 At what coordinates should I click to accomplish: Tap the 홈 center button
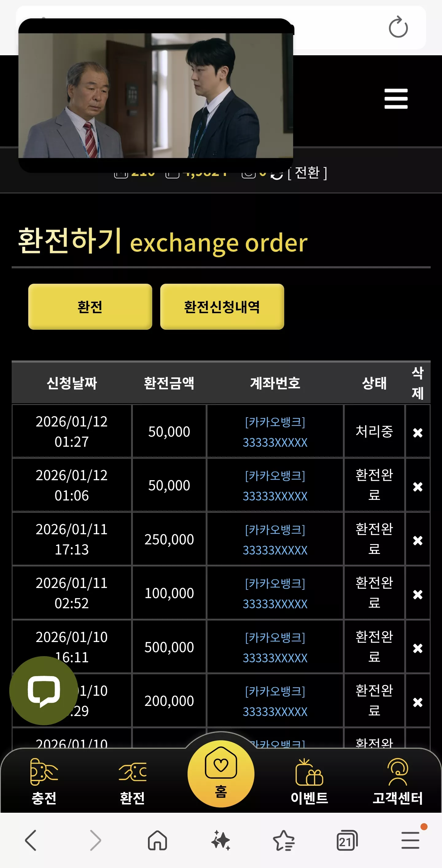pos(221,774)
